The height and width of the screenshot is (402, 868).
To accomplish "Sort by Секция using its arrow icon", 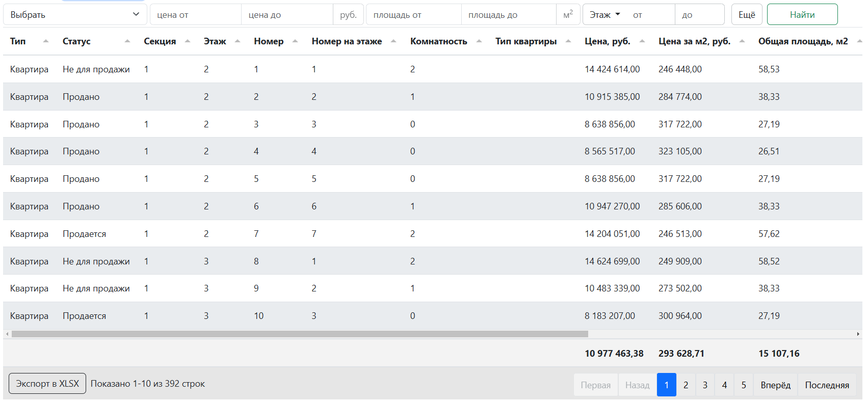I will pyautogui.click(x=188, y=41).
